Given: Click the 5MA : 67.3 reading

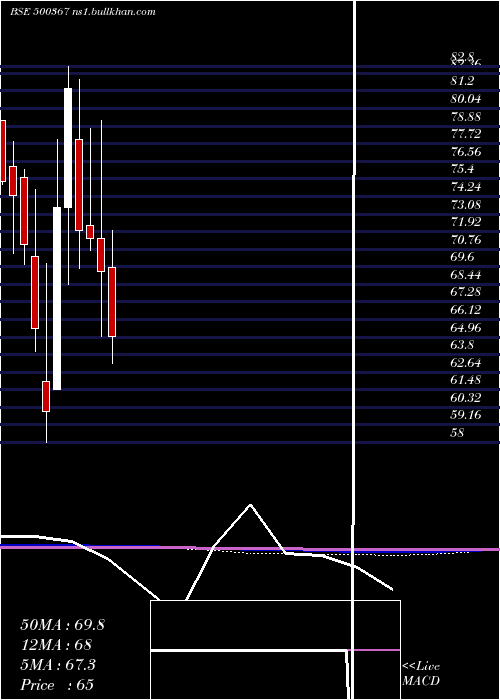Looking at the screenshot, I should tap(58, 665).
